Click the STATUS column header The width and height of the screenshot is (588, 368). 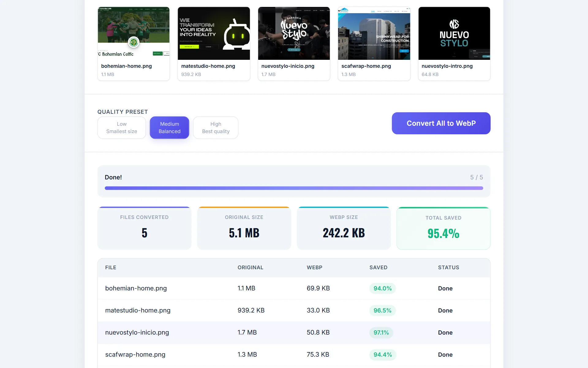[x=448, y=267]
